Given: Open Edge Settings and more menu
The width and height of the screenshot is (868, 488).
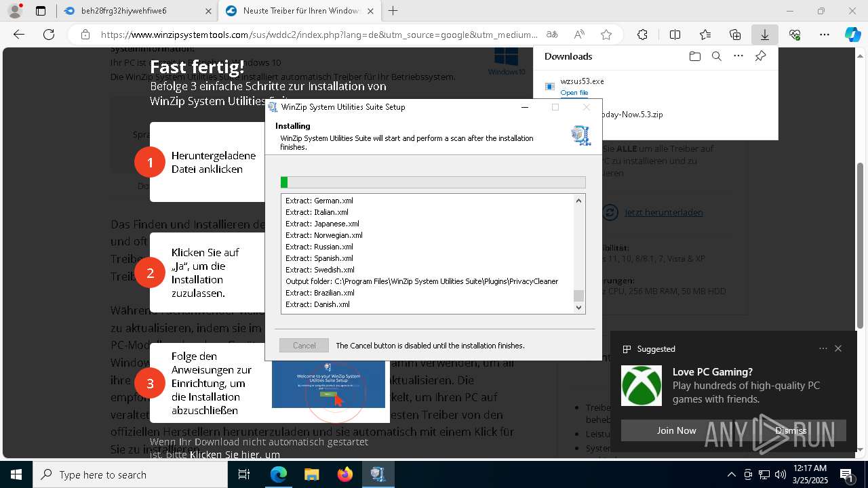Looking at the screenshot, I should click(824, 35).
